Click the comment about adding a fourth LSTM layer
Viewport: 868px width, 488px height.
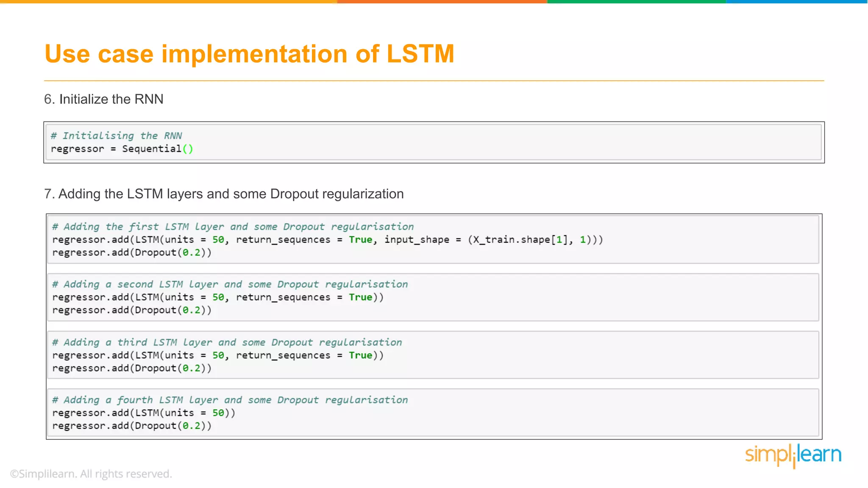pos(230,400)
